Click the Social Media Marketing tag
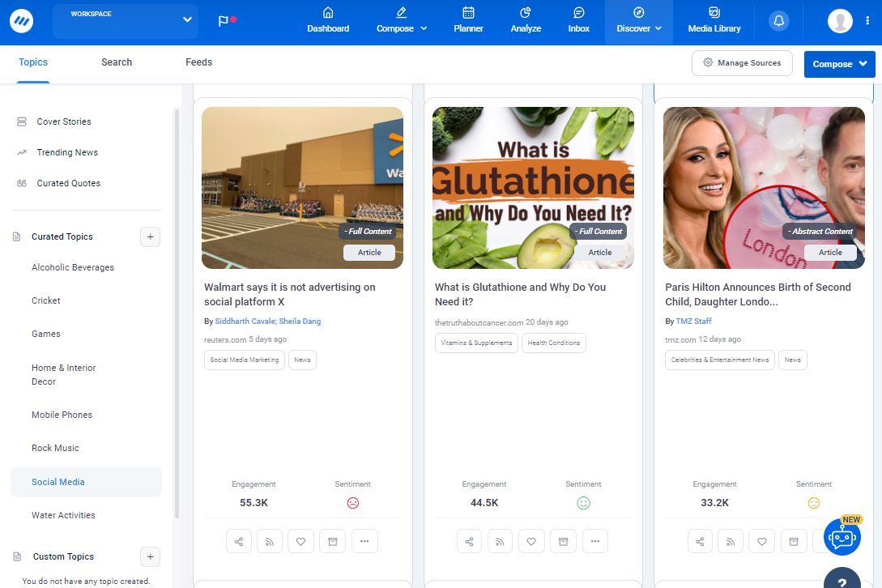The height and width of the screenshot is (588, 882). tap(244, 360)
